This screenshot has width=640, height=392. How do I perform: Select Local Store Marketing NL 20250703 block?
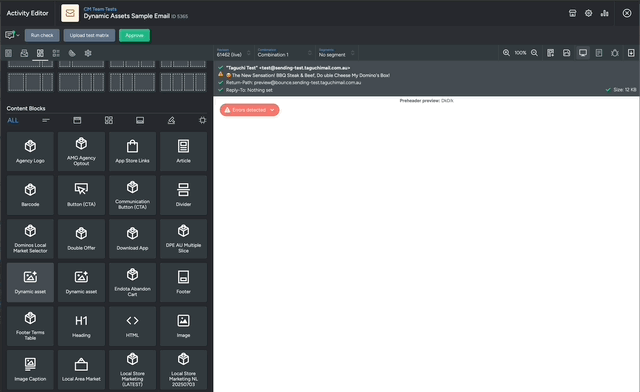[x=183, y=370]
